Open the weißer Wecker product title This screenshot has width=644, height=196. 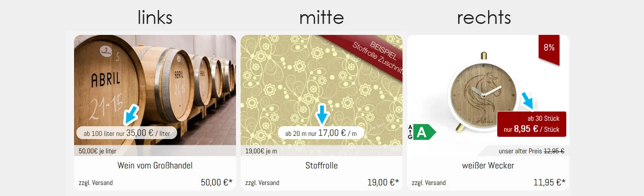click(488, 165)
